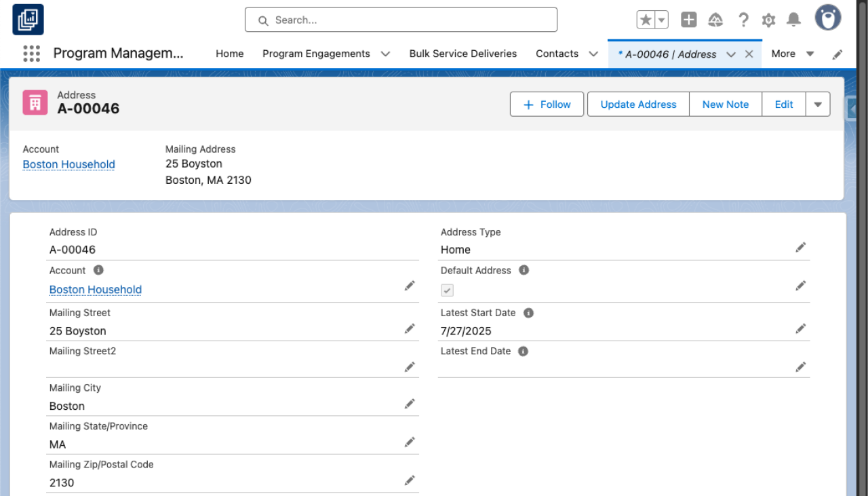Click the Setup gear icon
This screenshot has width=868, height=496.
pos(768,20)
